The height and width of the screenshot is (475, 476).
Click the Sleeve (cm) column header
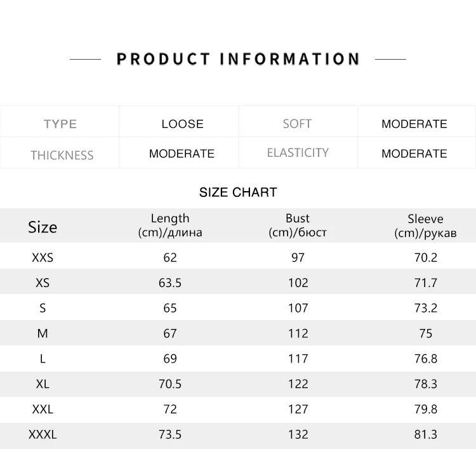[425, 225]
